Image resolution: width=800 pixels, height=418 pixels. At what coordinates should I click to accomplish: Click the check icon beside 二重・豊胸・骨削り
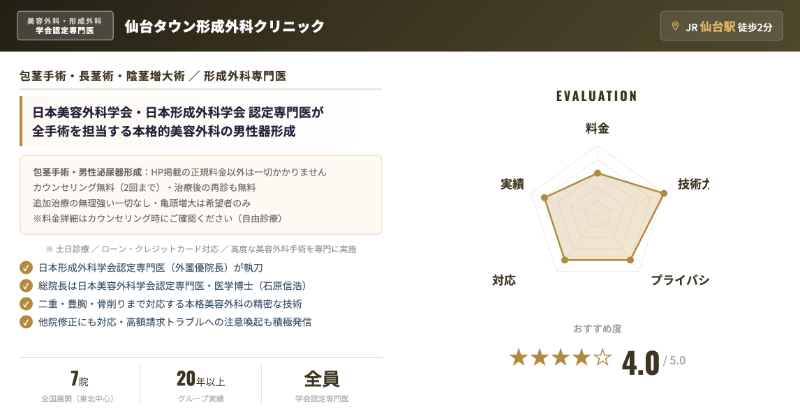[x=26, y=304]
